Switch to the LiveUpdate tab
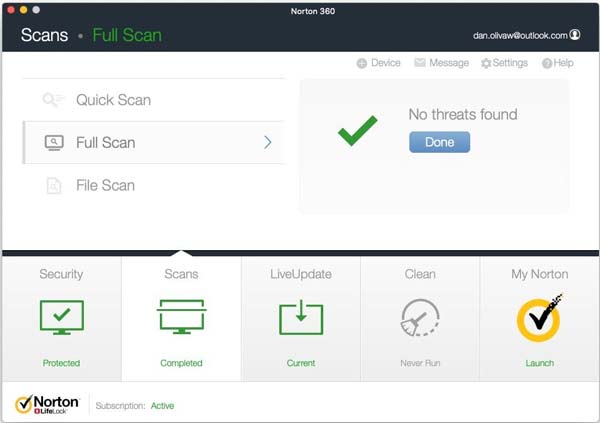This screenshot has height=423, width=600. click(301, 319)
